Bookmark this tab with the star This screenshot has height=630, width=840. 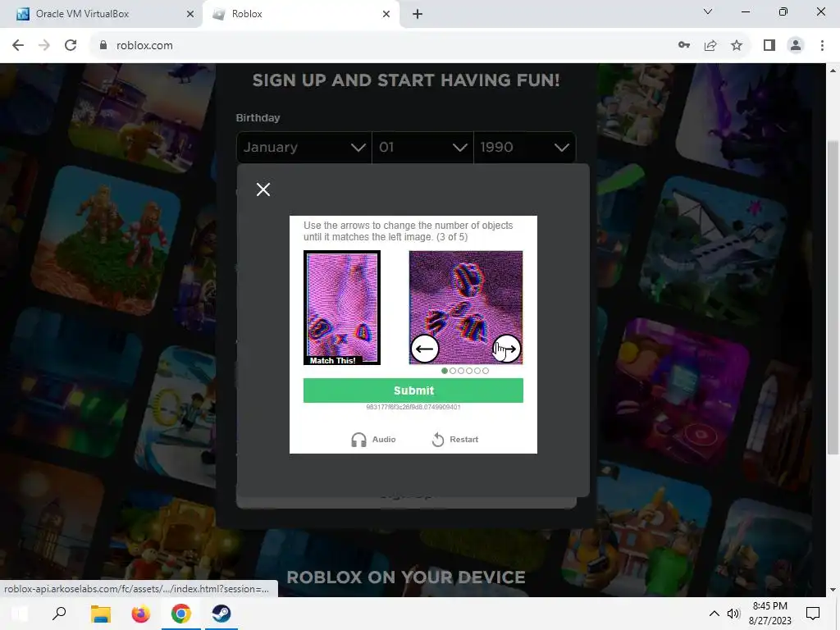[737, 45]
